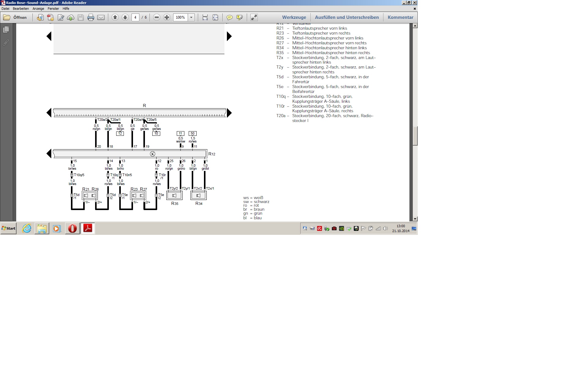Print the document with the printer icon
This screenshot has height=392, width=588.
[91, 17]
